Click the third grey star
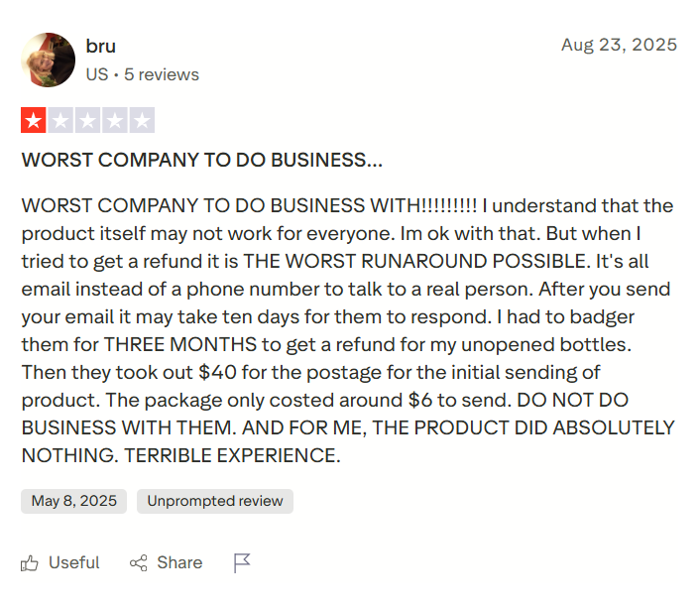The height and width of the screenshot is (607, 700). pos(87,121)
